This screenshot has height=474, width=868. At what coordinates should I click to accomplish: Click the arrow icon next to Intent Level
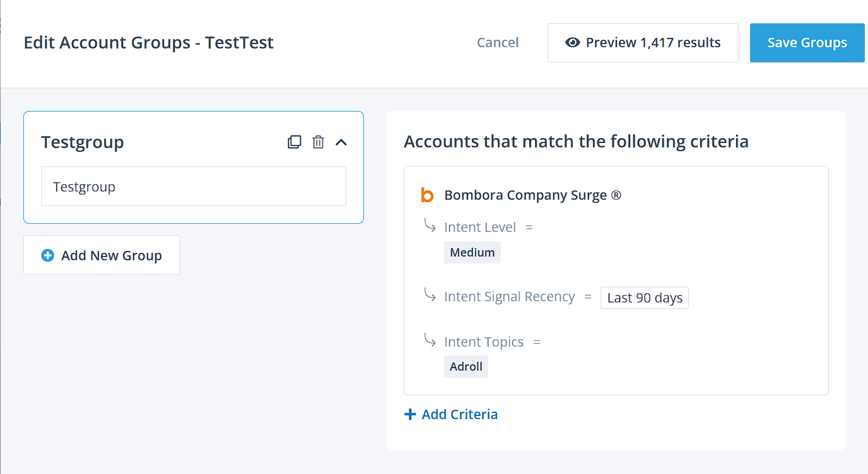430,225
